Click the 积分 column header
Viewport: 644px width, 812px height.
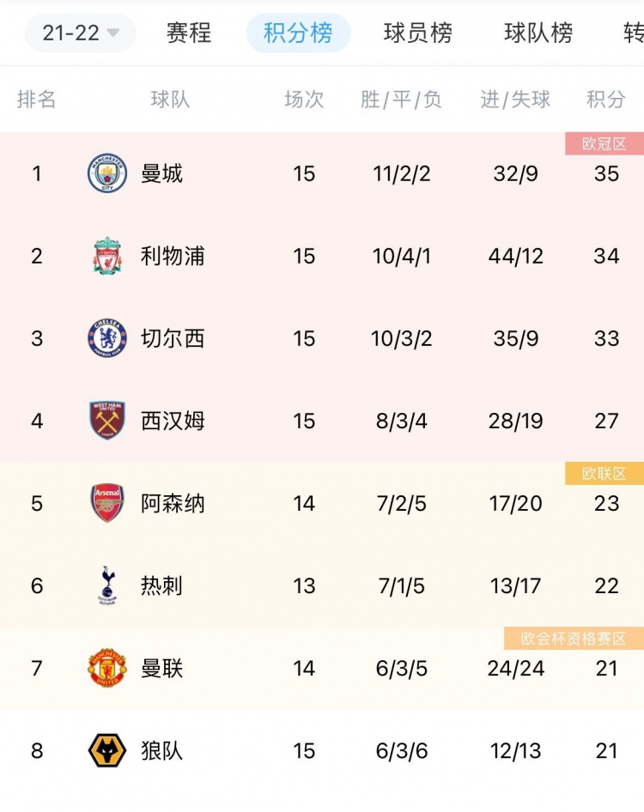point(605,99)
